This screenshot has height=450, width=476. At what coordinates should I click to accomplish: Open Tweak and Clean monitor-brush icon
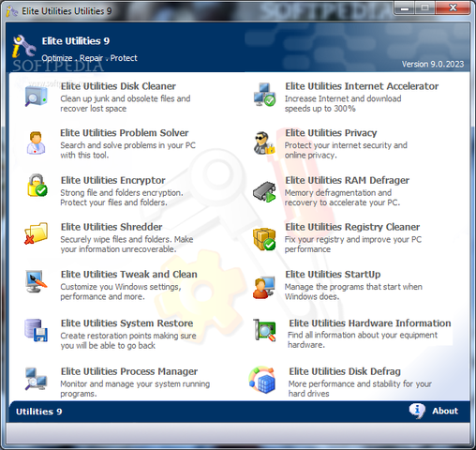pos(36,281)
